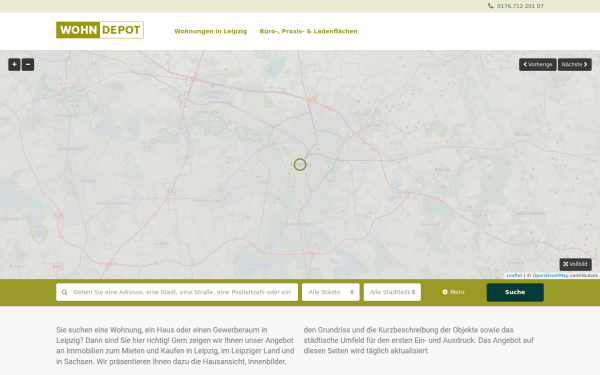The width and height of the screenshot is (600, 375).
Task: Go to the next listing with Nächste
Action: 574,64
